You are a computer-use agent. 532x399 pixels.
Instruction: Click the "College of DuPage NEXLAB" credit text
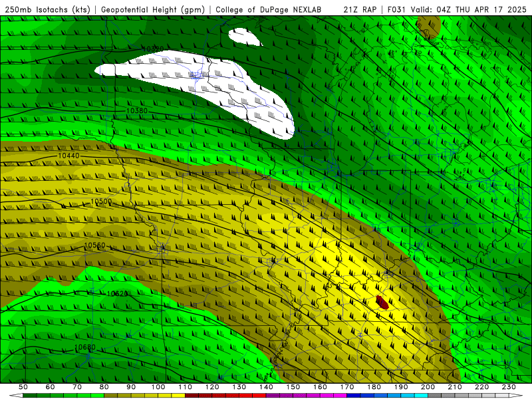point(269,9)
